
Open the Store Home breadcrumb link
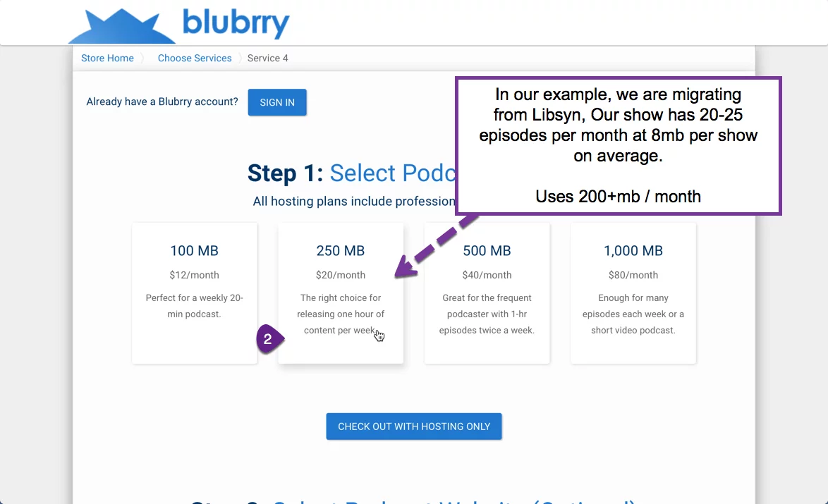point(107,58)
